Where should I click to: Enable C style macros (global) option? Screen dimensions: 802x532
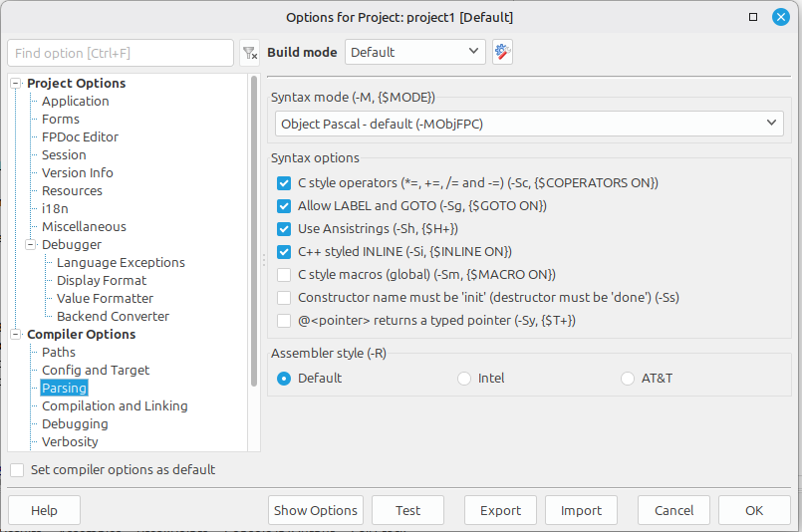[284, 275]
